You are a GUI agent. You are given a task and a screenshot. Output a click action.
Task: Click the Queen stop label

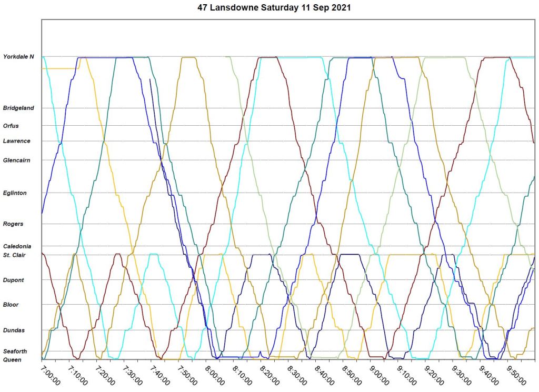click(x=12, y=360)
